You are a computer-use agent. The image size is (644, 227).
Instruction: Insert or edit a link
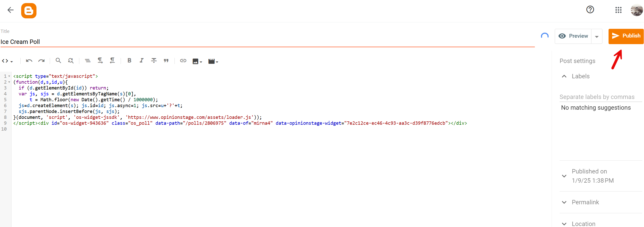[x=183, y=61]
